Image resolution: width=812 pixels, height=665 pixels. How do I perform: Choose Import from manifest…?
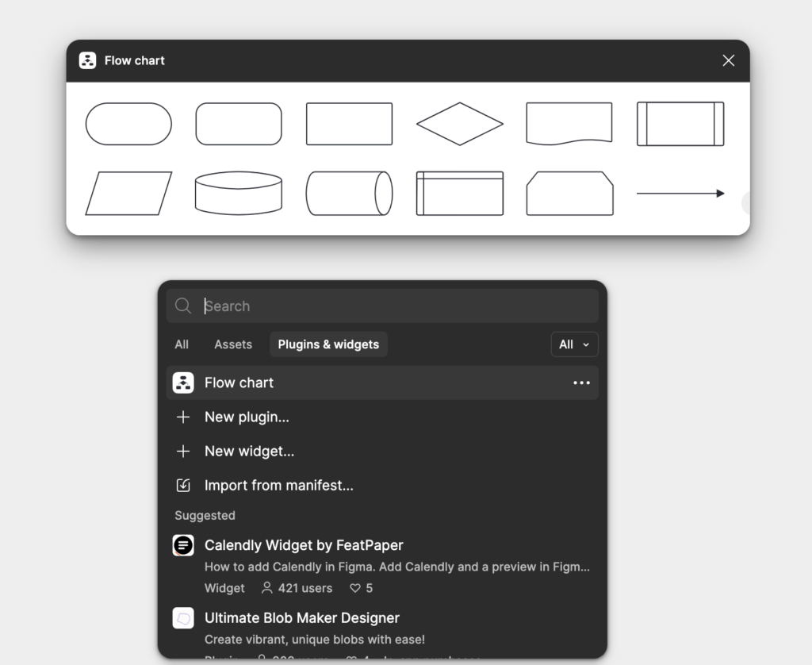[x=382, y=486]
